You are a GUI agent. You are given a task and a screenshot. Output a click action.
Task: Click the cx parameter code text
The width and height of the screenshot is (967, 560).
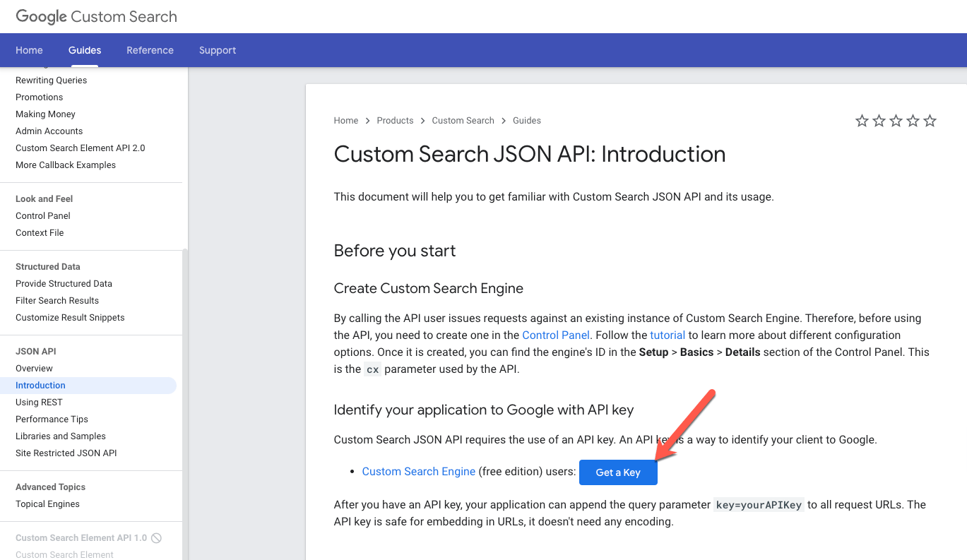(373, 369)
